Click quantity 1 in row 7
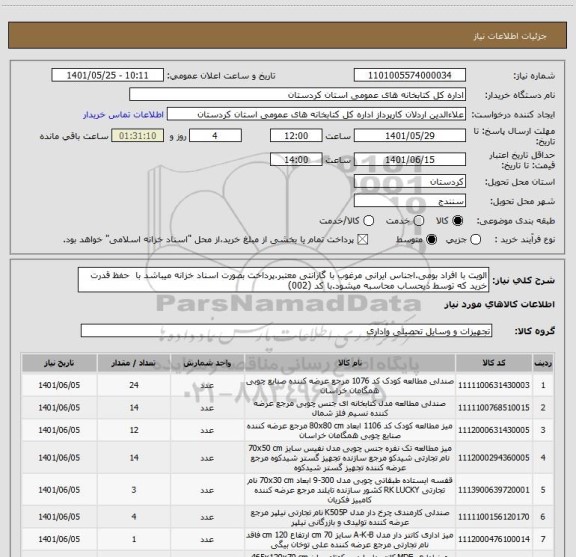Screen dimensions: 576x557 (134, 539)
